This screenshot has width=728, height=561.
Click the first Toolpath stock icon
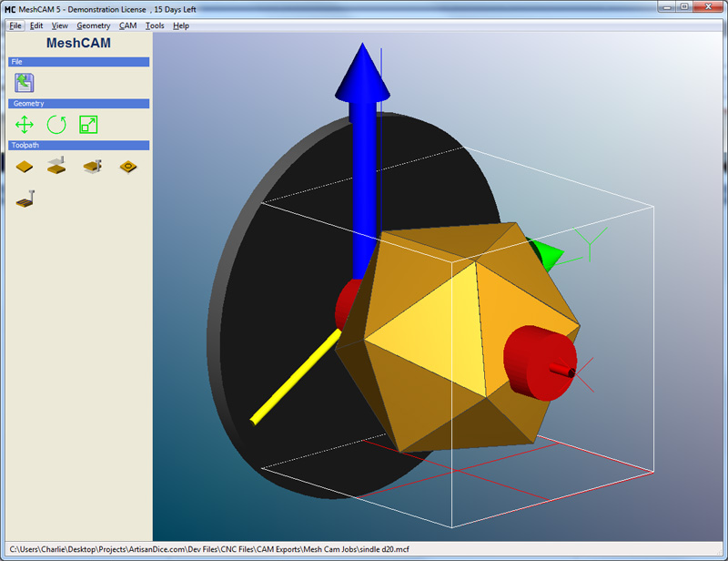(x=23, y=168)
